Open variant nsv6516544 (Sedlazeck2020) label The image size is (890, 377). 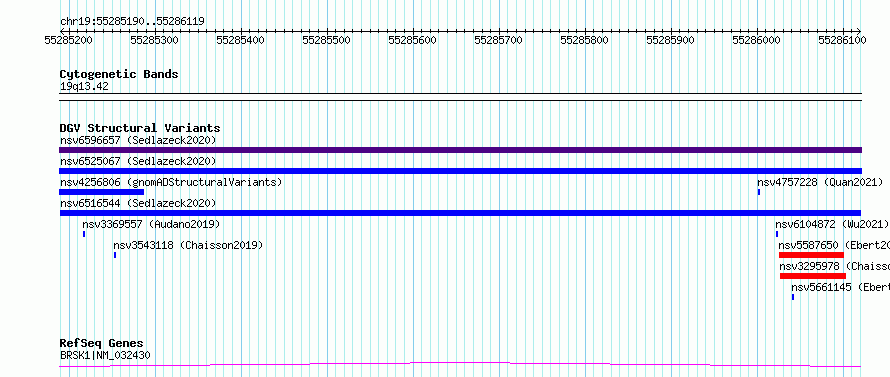138,203
